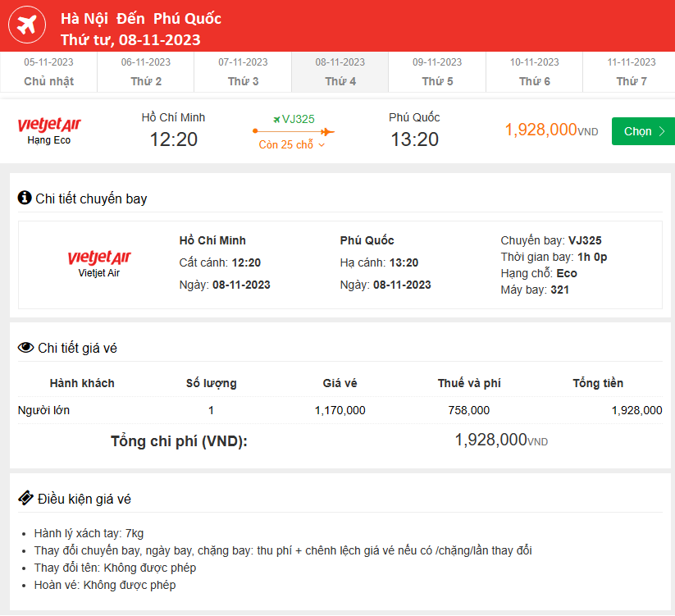Click the VJ325 flight number link
The height and width of the screenshot is (616, 675).
tap(299, 119)
